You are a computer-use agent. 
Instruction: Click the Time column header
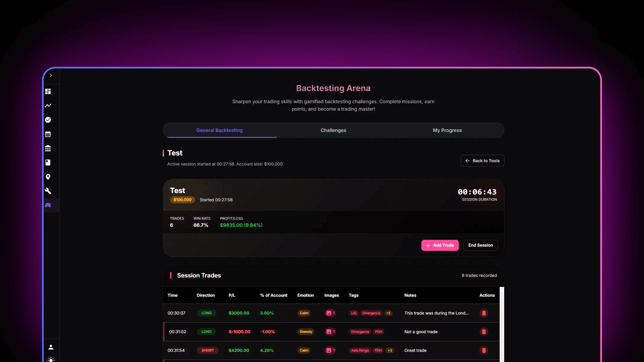click(172, 295)
